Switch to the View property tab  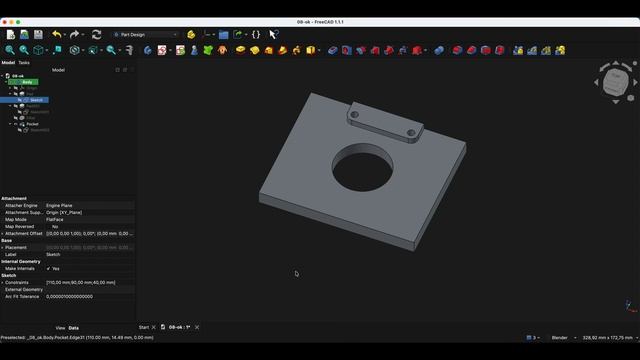click(60, 328)
